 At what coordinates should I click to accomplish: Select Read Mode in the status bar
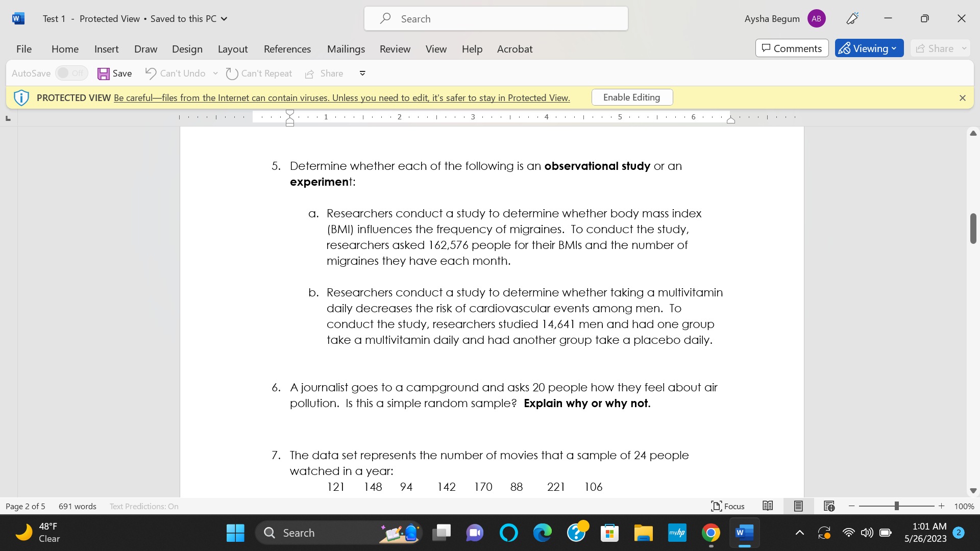768,506
